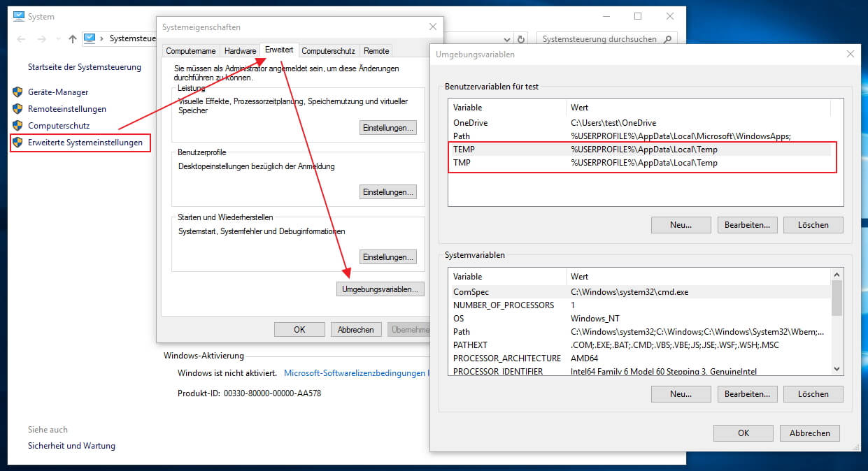The width and height of the screenshot is (868, 471).
Task: Click Abbrechen in Systemeigenschaften dialog
Action: (x=356, y=329)
